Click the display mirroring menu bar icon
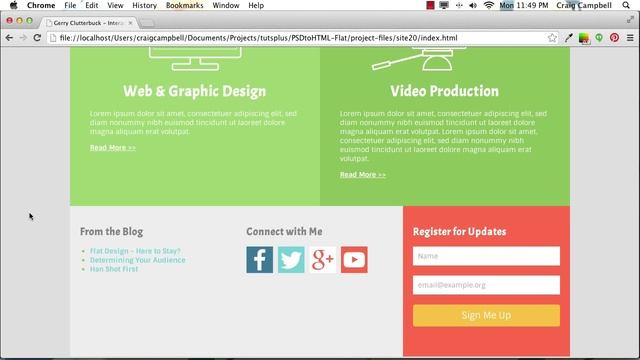The width and height of the screenshot is (640, 360). point(444,5)
